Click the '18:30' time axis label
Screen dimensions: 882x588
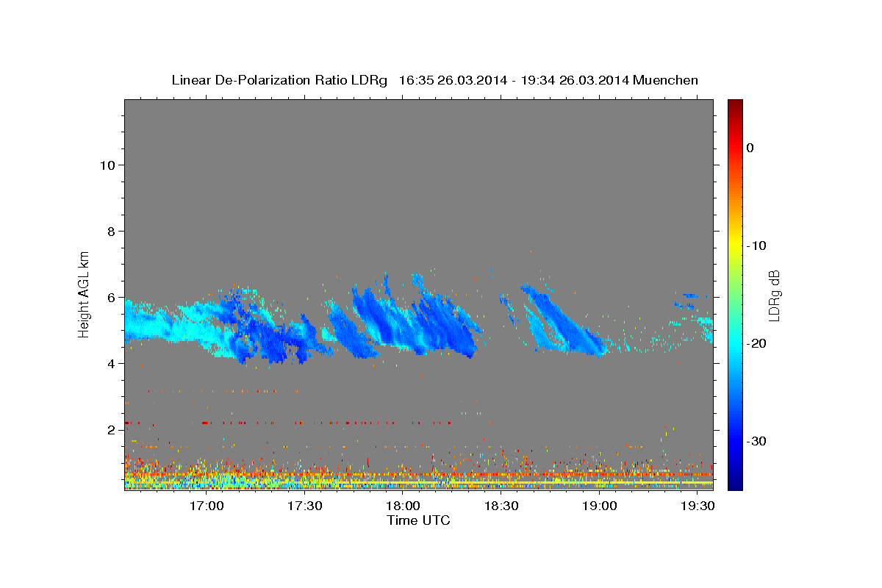coord(502,506)
